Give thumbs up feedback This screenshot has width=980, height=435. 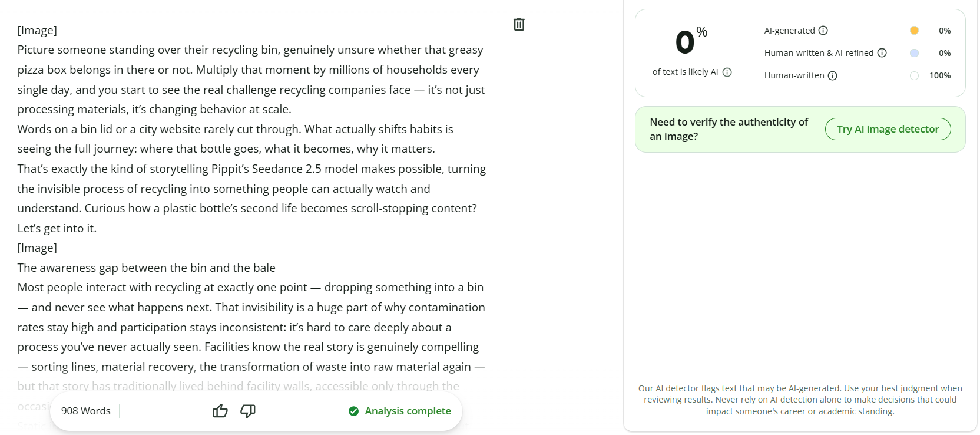coord(220,411)
